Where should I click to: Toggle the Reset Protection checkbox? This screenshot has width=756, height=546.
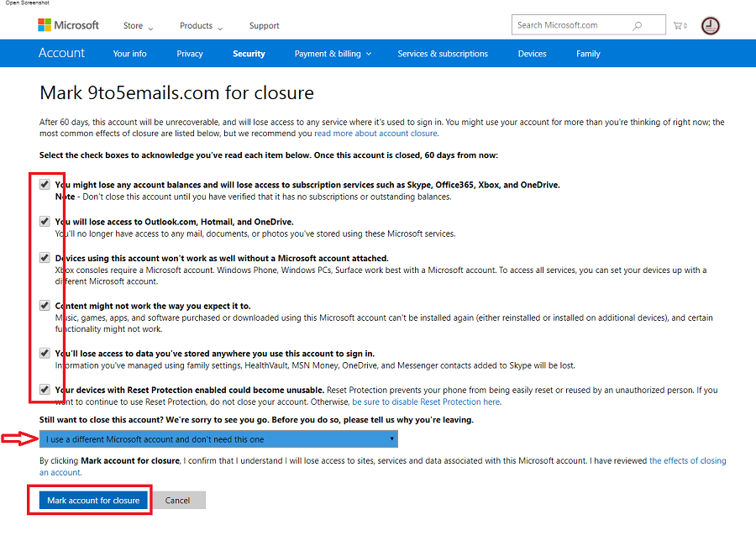pyautogui.click(x=45, y=389)
